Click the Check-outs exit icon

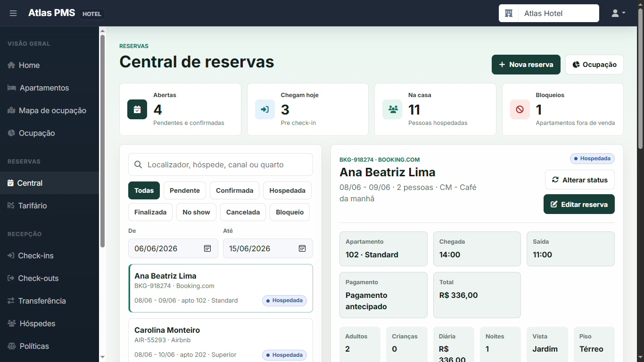[11, 278]
